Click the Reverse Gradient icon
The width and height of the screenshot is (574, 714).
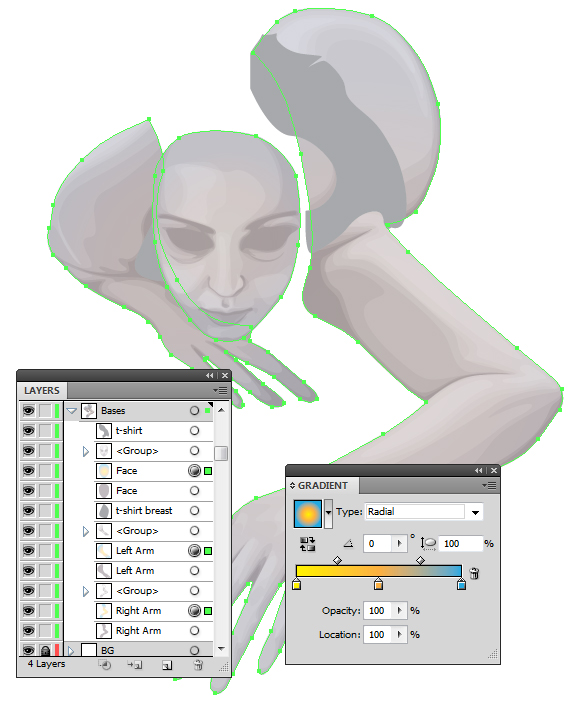point(307,544)
